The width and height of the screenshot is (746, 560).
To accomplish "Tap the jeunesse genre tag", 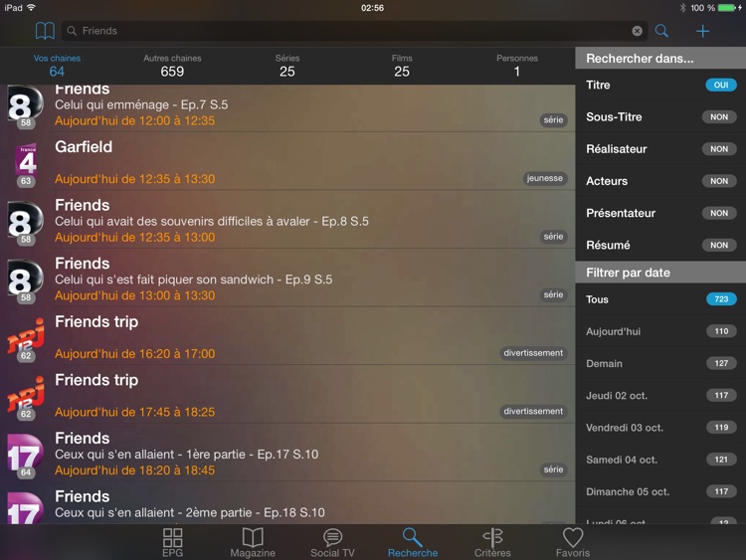I will [x=545, y=178].
